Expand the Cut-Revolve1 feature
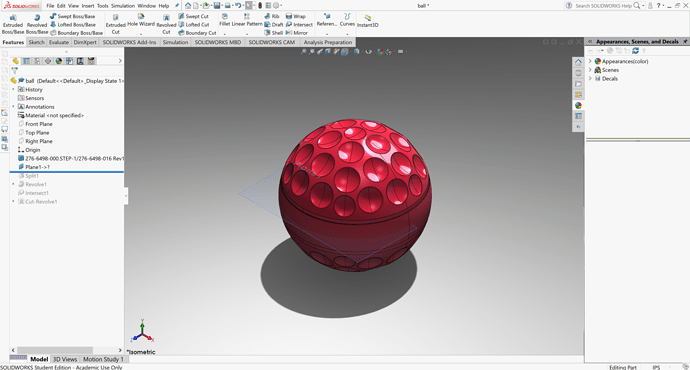The image size is (690, 370). 13,201
